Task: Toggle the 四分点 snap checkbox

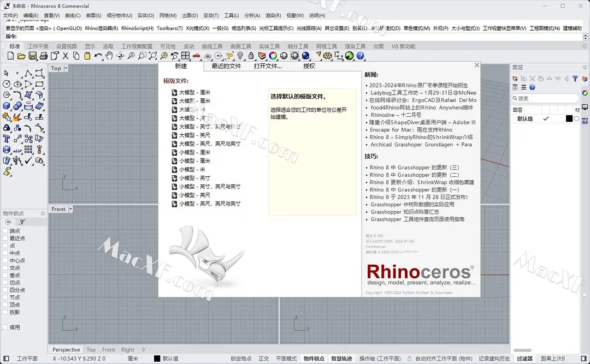Action: [5, 290]
